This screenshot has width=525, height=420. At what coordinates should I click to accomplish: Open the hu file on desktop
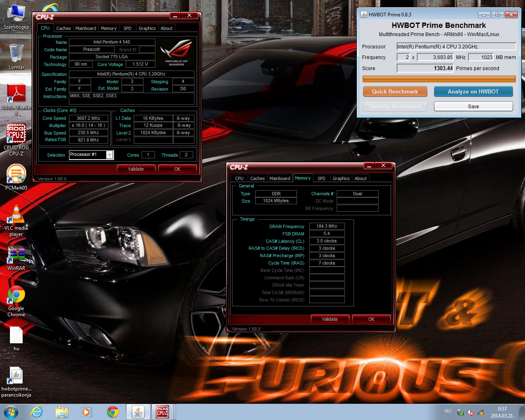16,339
